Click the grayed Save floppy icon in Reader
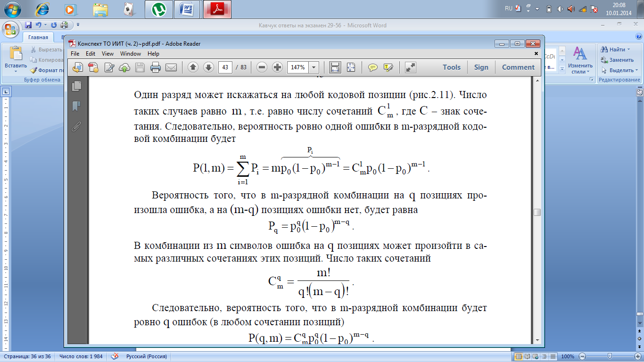The height and width of the screenshot is (362, 644). pyautogui.click(x=140, y=67)
